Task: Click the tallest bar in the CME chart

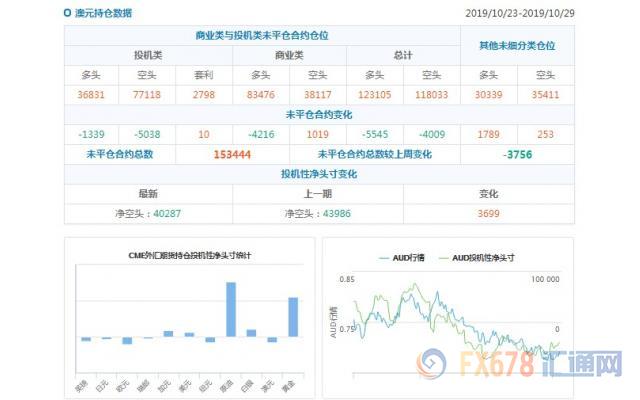Action: [231, 309]
